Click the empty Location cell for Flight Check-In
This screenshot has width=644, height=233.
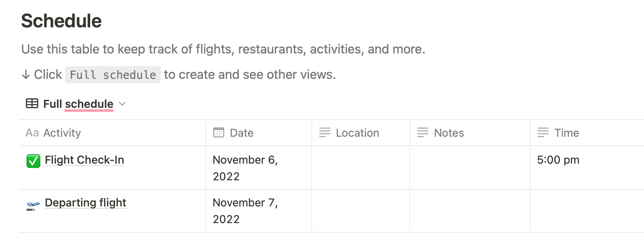tap(360, 168)
